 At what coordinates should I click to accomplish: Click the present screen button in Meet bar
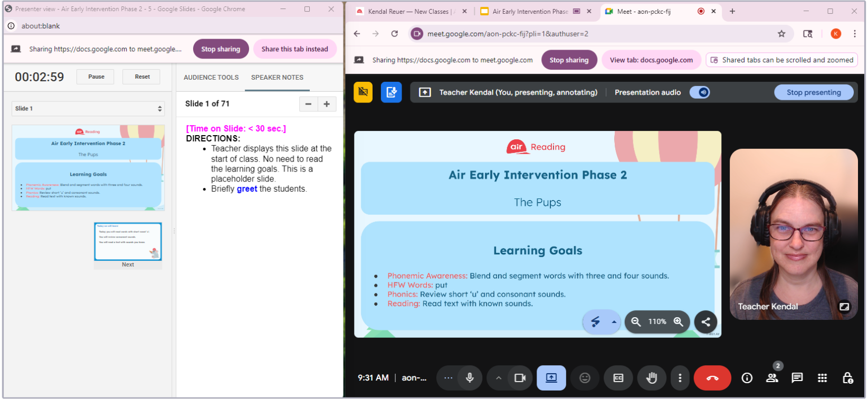pos(551,378)
